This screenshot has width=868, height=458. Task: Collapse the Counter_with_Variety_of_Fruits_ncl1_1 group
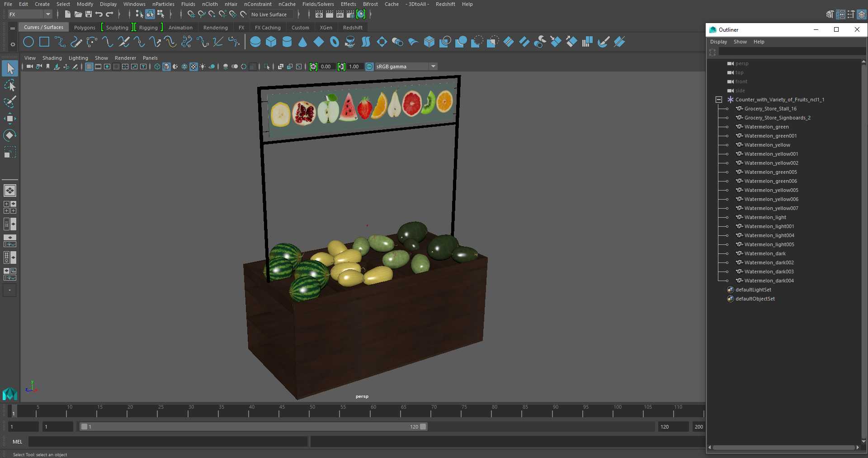tap(719, 100)
